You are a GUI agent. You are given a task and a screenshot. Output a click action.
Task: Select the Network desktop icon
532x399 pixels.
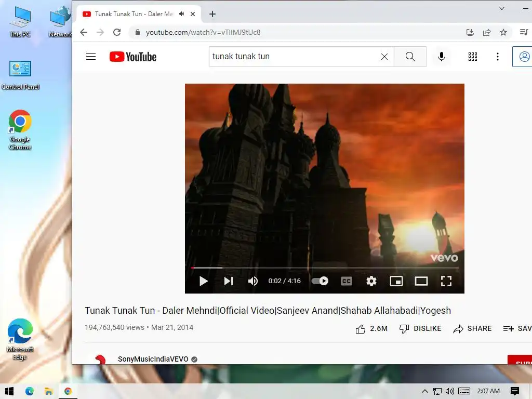pos(60,21)
